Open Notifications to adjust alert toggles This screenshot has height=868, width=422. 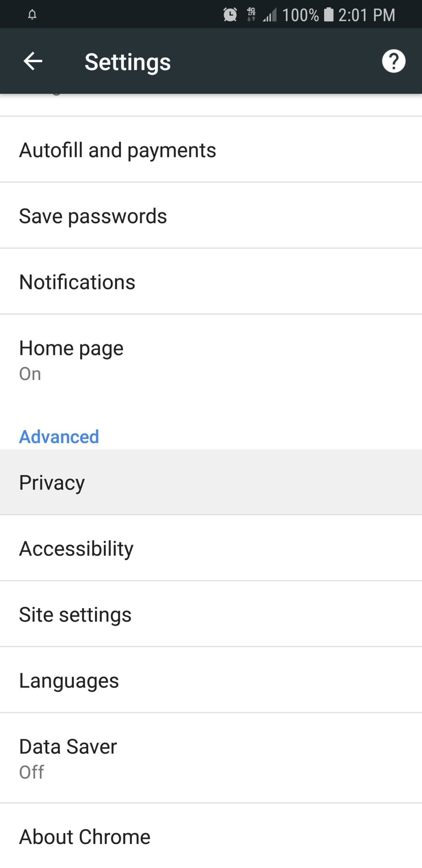tap(136, 281)
